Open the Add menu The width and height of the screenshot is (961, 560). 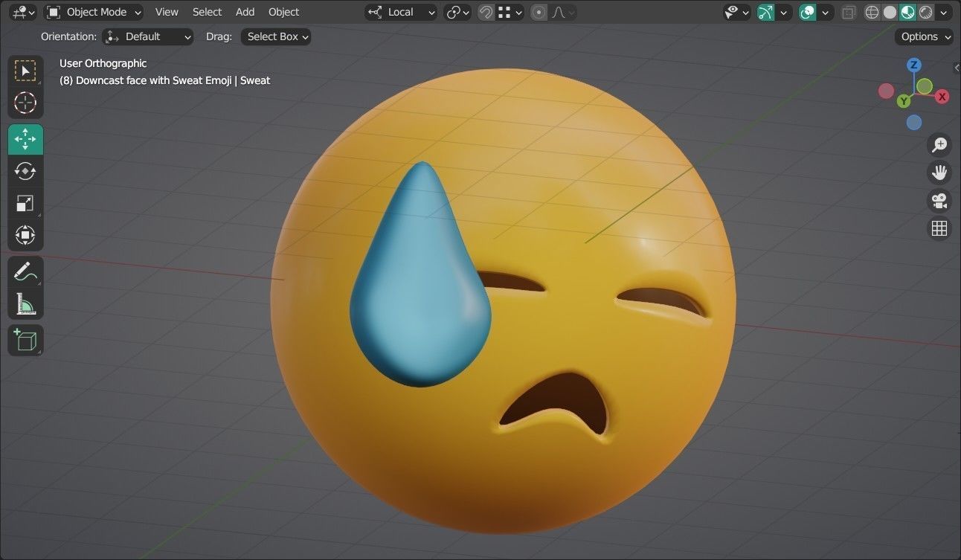coord(245,12)
